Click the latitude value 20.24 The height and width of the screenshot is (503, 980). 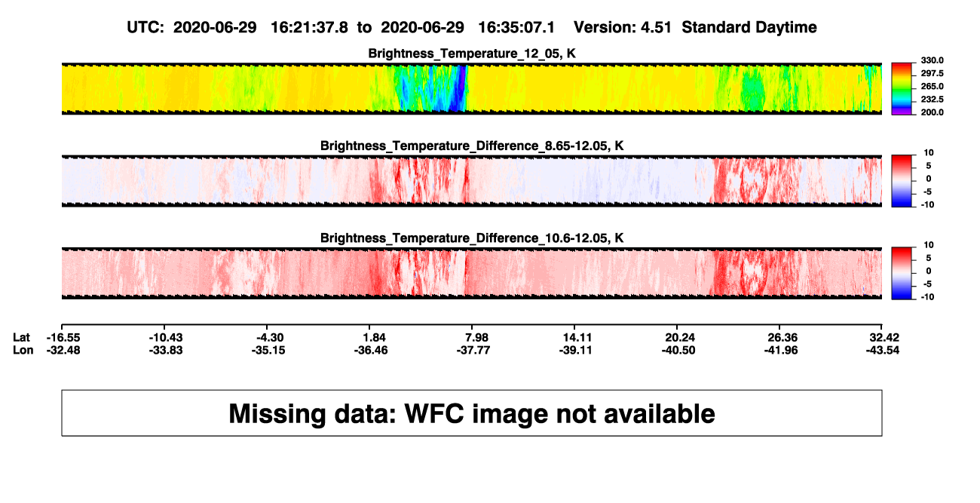(679, 337)
